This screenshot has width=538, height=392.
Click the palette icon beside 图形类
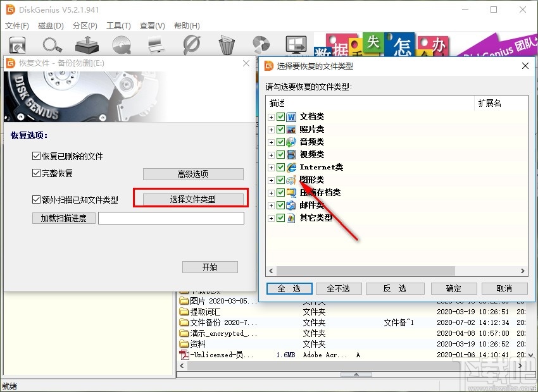(x=291, y=180)
